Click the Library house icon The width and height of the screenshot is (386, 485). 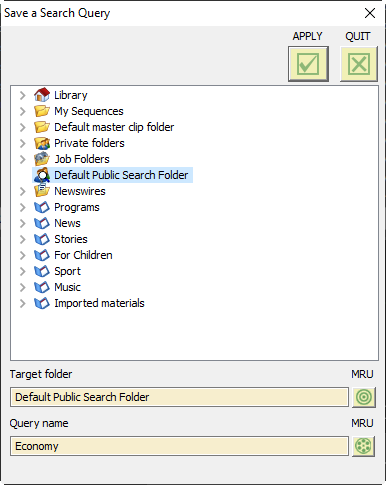pos(42,95)
